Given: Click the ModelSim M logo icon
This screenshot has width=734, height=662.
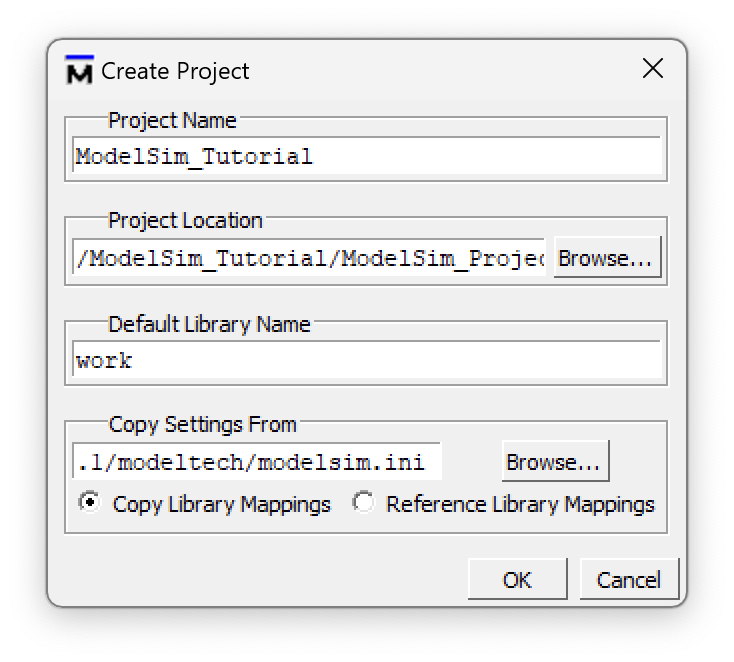Looking at the screenshot, I should [79, 70].
